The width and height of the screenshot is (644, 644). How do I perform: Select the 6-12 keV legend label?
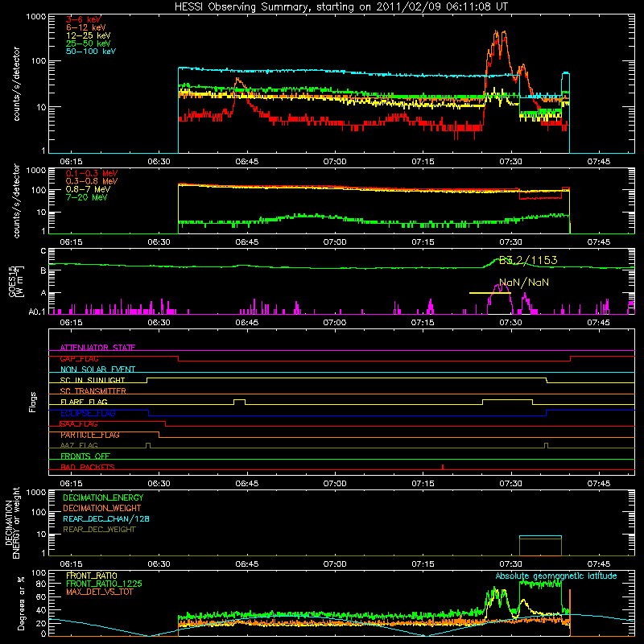click(86, 27)
